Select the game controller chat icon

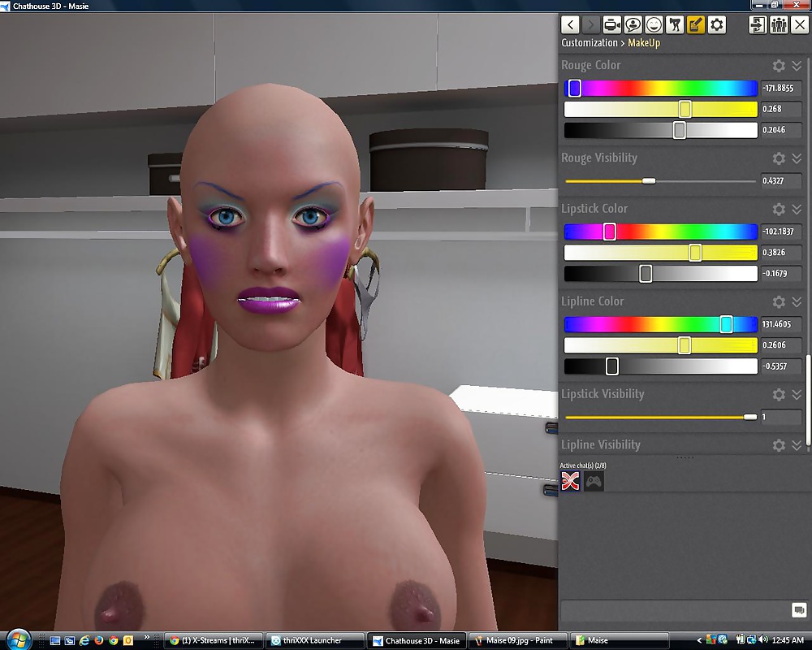pyautogui.click(x=594, y=482)
